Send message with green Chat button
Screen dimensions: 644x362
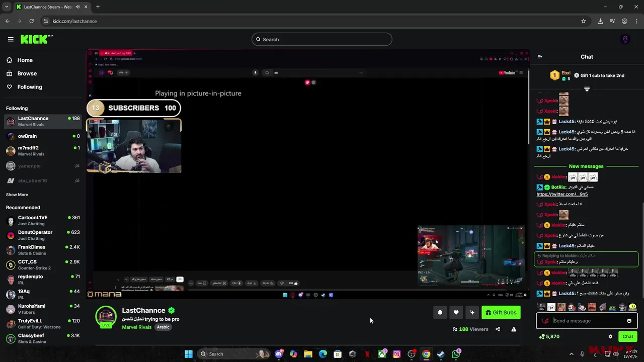pos(628,337)
